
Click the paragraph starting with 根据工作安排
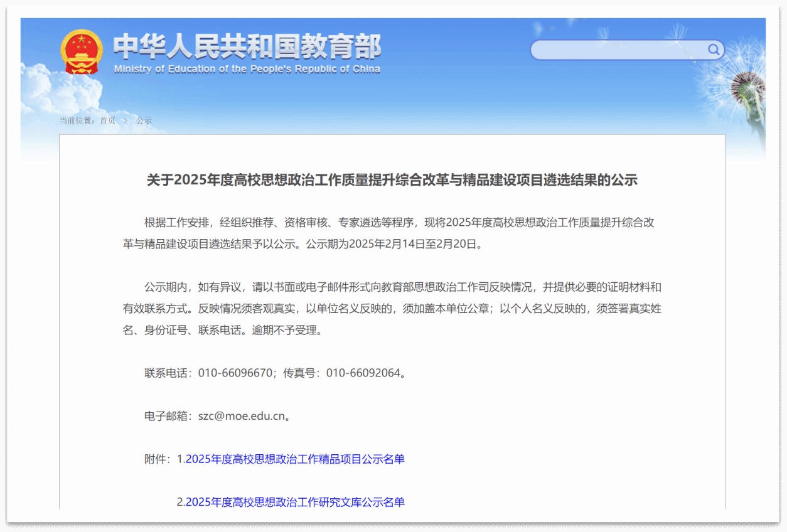(x=392, y=233)
